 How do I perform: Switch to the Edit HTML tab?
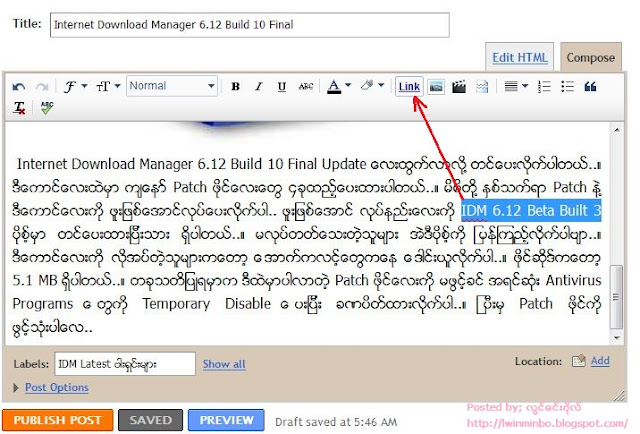pos(520,58)
